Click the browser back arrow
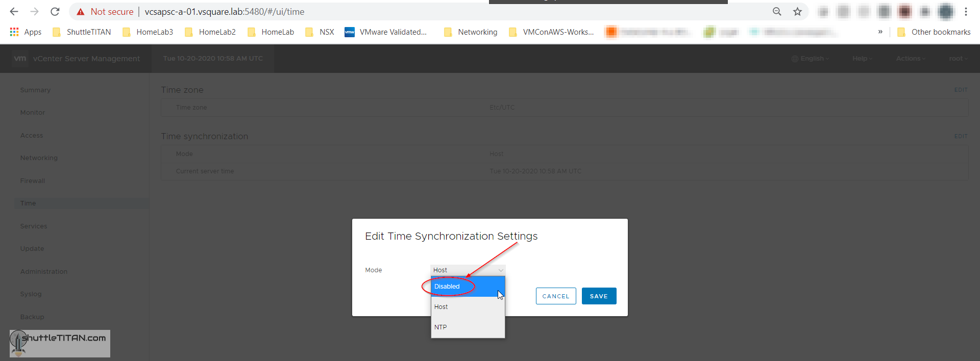 (x=14, y=11)
